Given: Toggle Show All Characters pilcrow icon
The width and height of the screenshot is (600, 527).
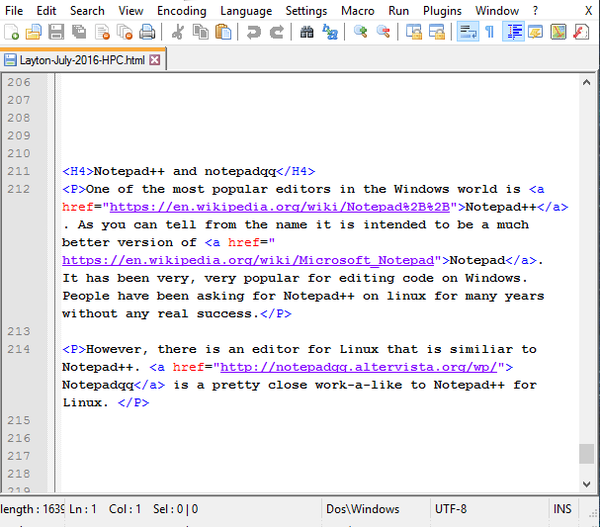Looking at the screenshot, I should 490,32.
